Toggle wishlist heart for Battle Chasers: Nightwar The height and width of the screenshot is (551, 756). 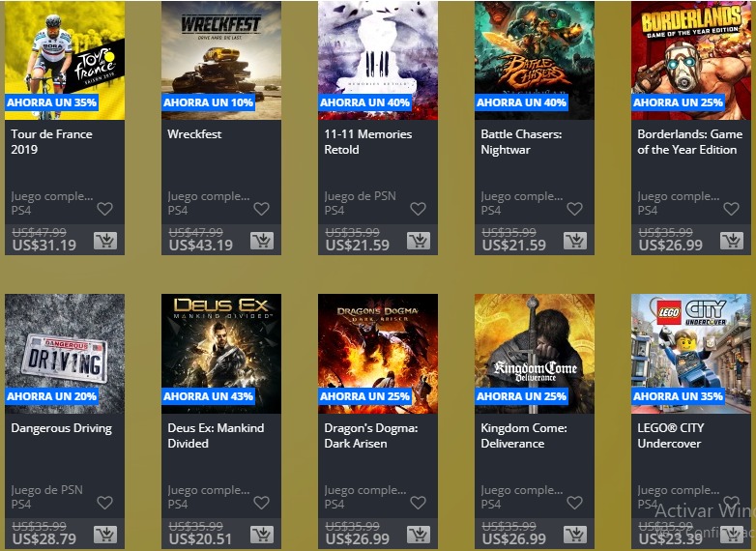574,209
